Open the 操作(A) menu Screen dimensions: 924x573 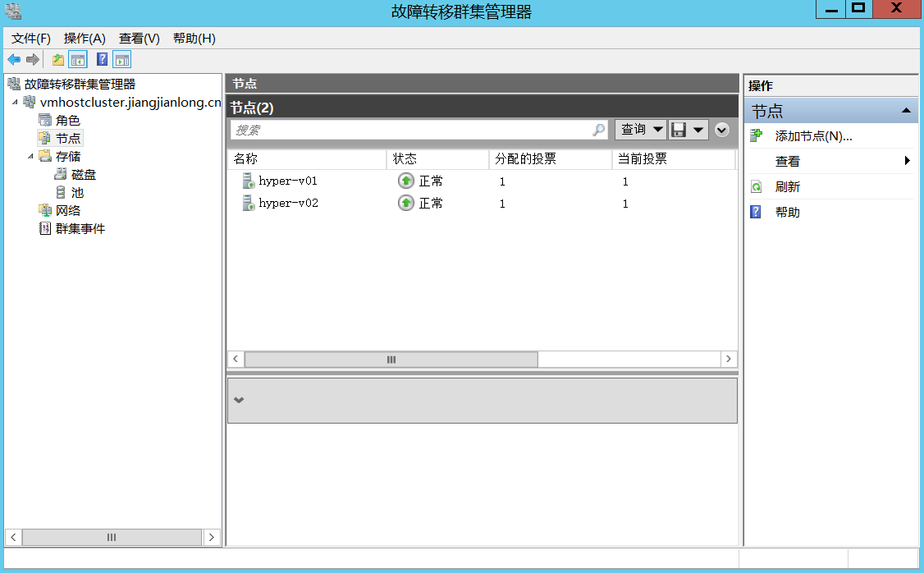[85, 39]
